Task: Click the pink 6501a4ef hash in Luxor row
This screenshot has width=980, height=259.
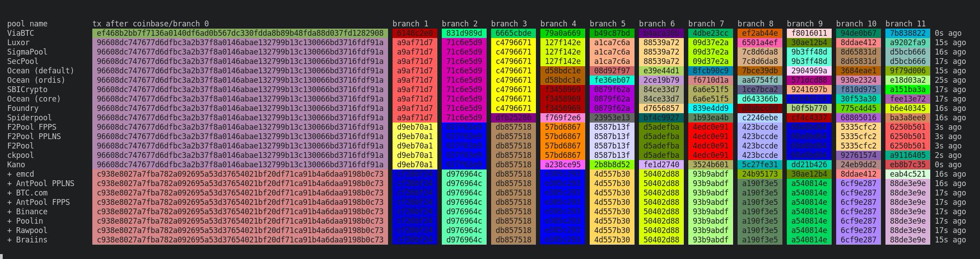Action: click(x=760, y=43)
